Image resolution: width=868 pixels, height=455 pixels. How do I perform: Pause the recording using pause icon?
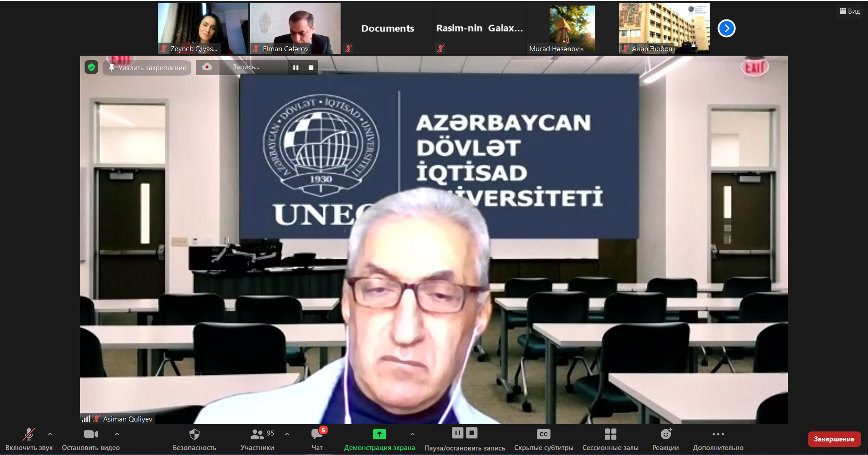click(457, 433)
